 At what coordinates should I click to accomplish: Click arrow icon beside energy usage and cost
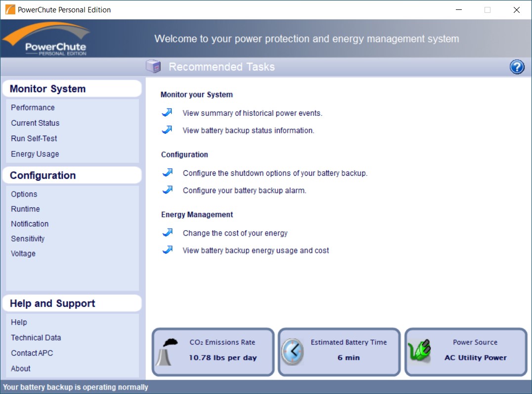coord(167,250)
